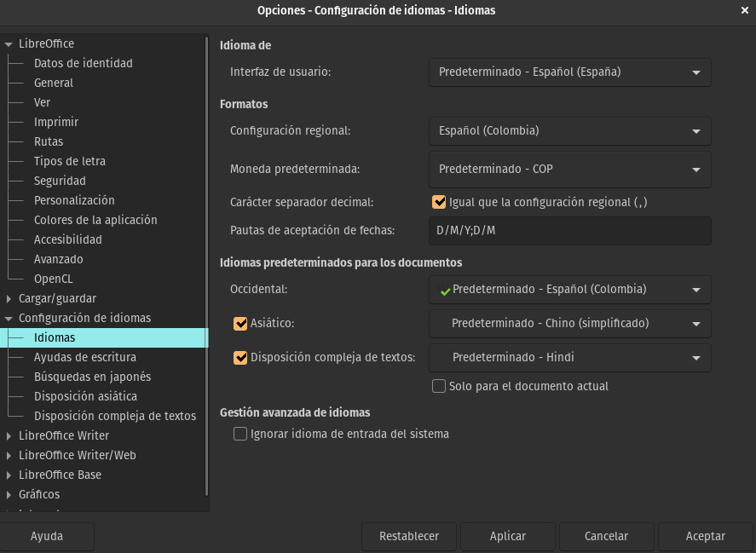Open the Occidental language dropdown

570,290
